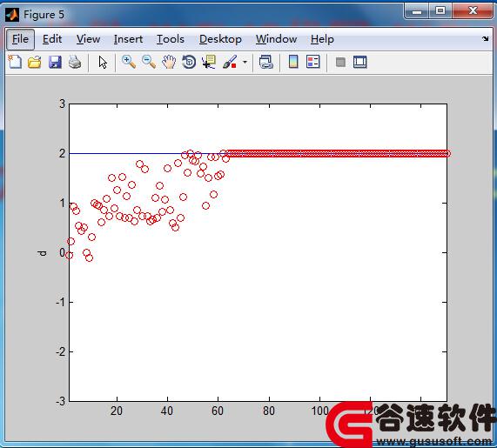497x448 pixels.
Task: Save the figure with the floppy disk icon
Action: coord(55,62)
